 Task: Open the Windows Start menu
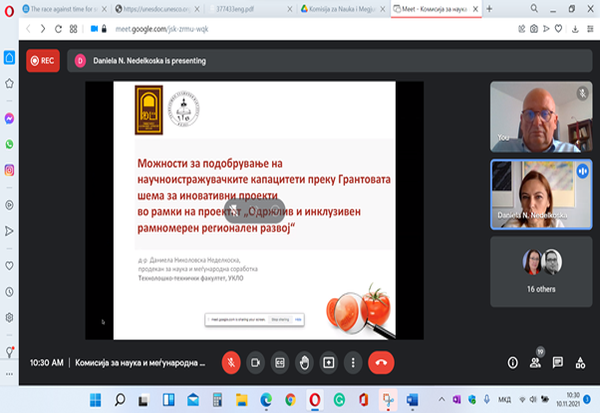pyautogui.click(x=97, y=400)
